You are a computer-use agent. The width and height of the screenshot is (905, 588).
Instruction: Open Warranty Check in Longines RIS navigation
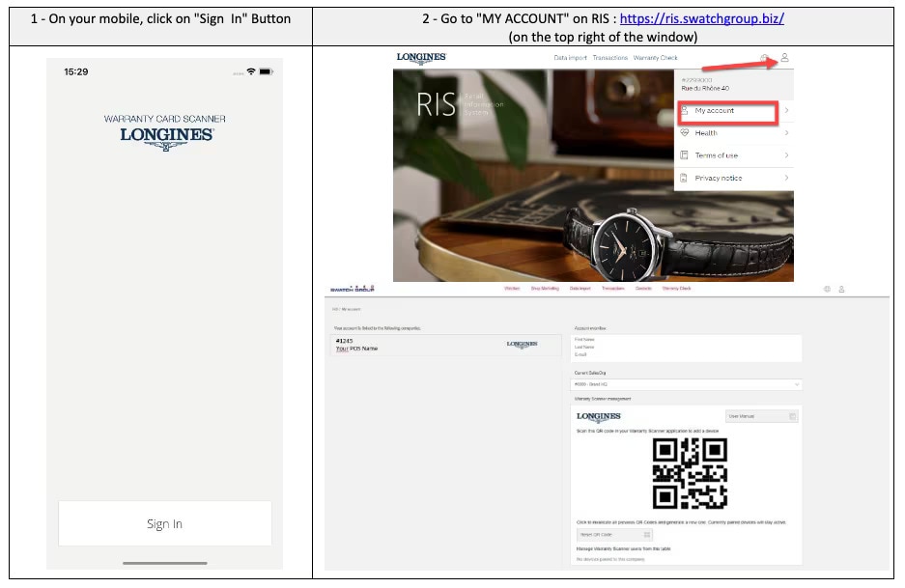pyautogui.click(x=655, y=58)
